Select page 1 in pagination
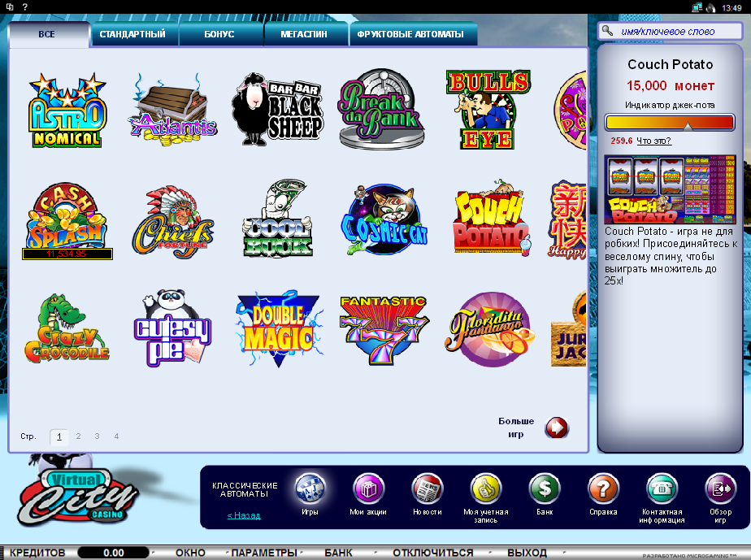Image resolution: width=751 pixels, height=560 pixels. pos(59,436)
